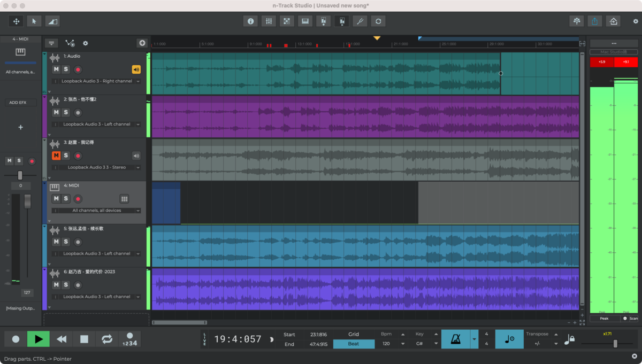Click the circular refresh/loop toolbar icon
The image size is (642, 364).
coord(378,21)
